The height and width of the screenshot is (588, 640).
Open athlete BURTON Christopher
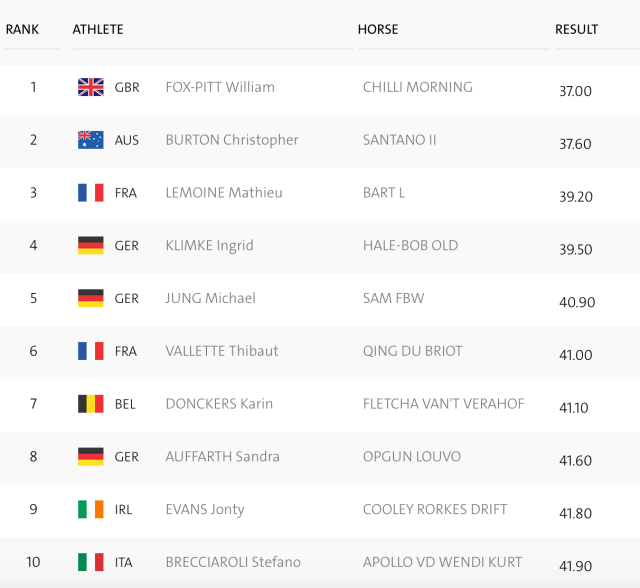click(232, 140)
